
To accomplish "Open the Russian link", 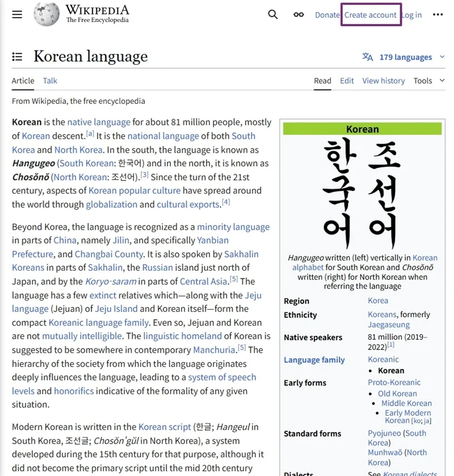I will pos(157,268).
